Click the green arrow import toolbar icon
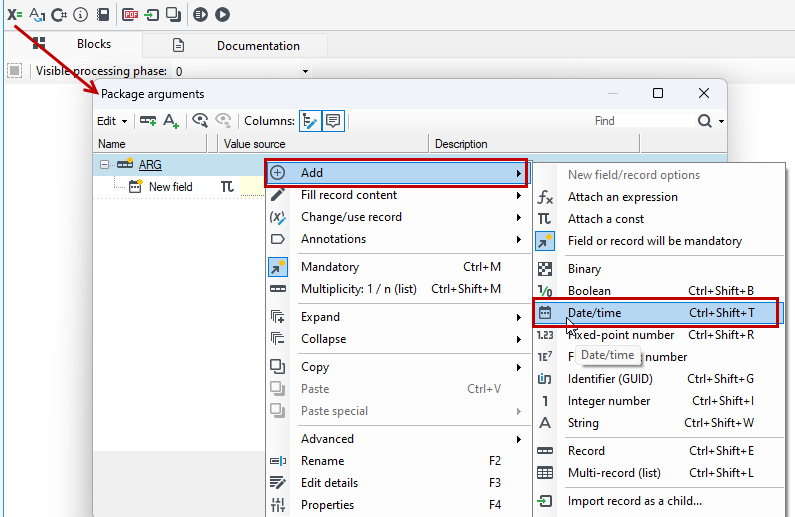The height and width of the screenshot is (517, 795). coord(152,14)
